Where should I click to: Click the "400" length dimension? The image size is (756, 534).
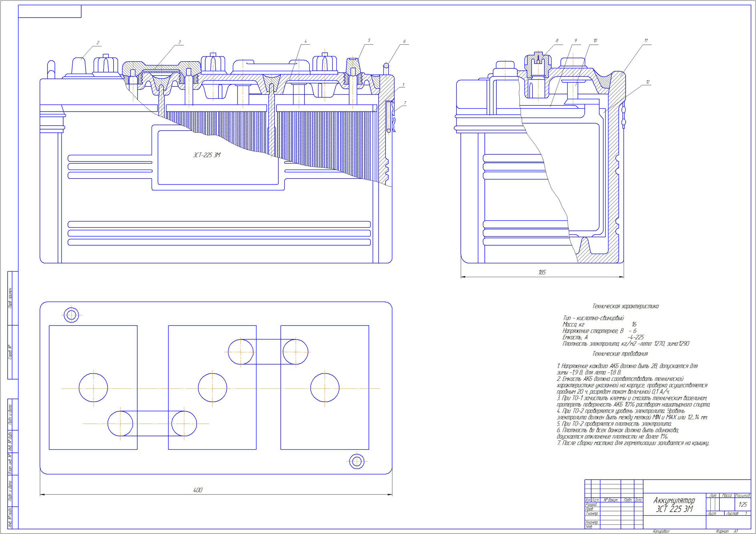[198, 490]
